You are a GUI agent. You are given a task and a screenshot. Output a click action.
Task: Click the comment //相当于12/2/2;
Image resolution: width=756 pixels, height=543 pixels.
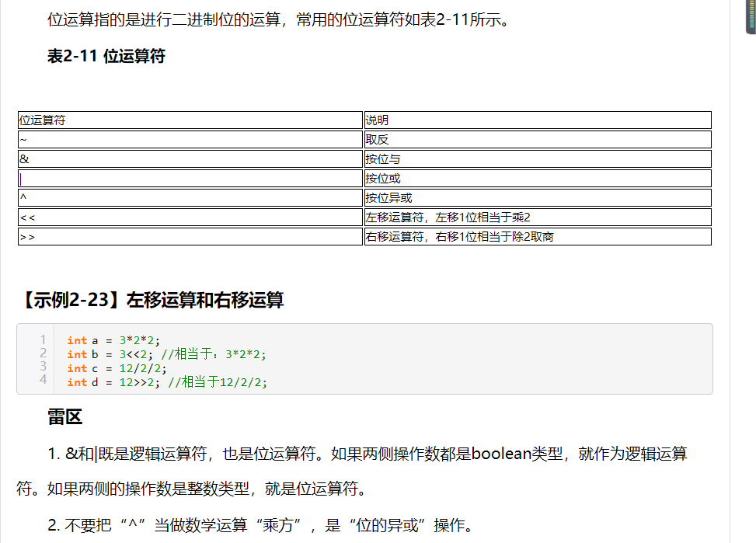point(218,382)
